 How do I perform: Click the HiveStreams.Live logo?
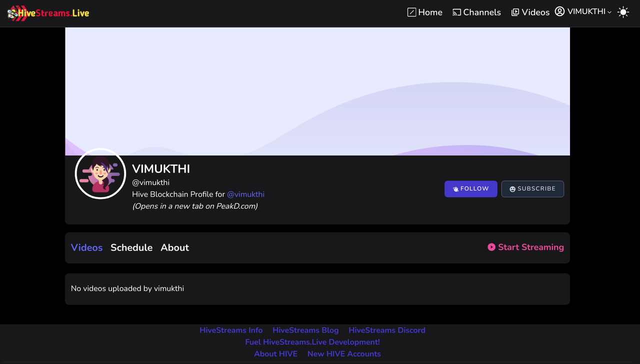[48, 13]
